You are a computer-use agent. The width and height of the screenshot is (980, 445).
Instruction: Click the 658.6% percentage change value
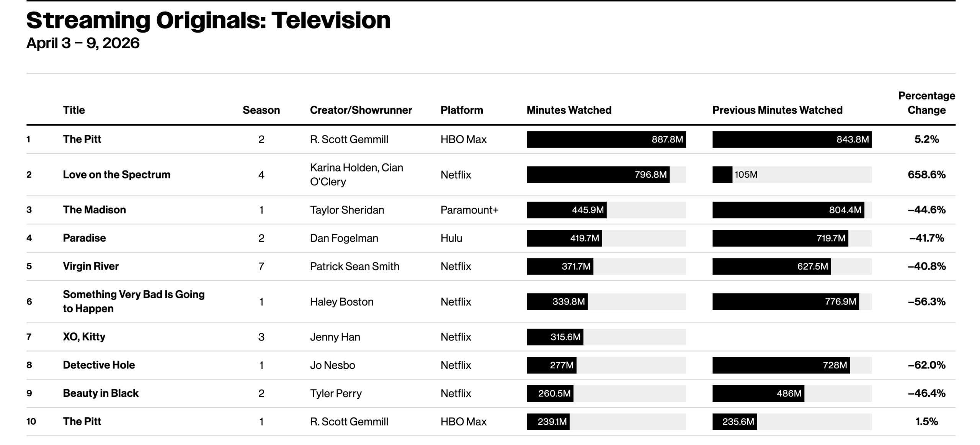click(926, 175)
